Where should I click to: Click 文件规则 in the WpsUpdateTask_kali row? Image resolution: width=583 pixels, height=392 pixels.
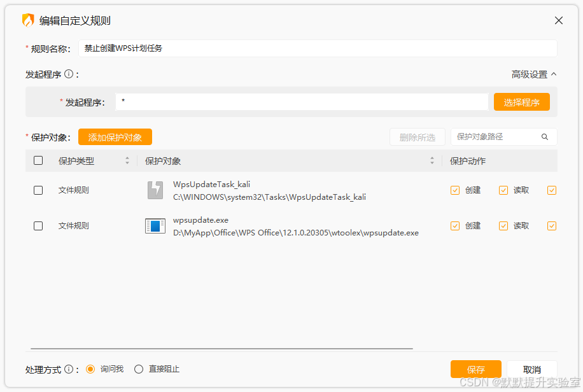point(74,190)
